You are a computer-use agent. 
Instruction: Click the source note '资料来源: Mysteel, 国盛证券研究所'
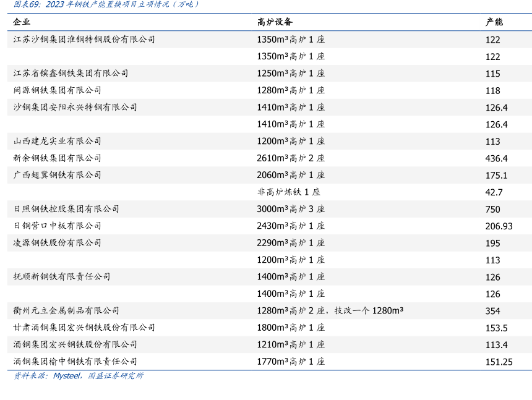tap(79, 376)
